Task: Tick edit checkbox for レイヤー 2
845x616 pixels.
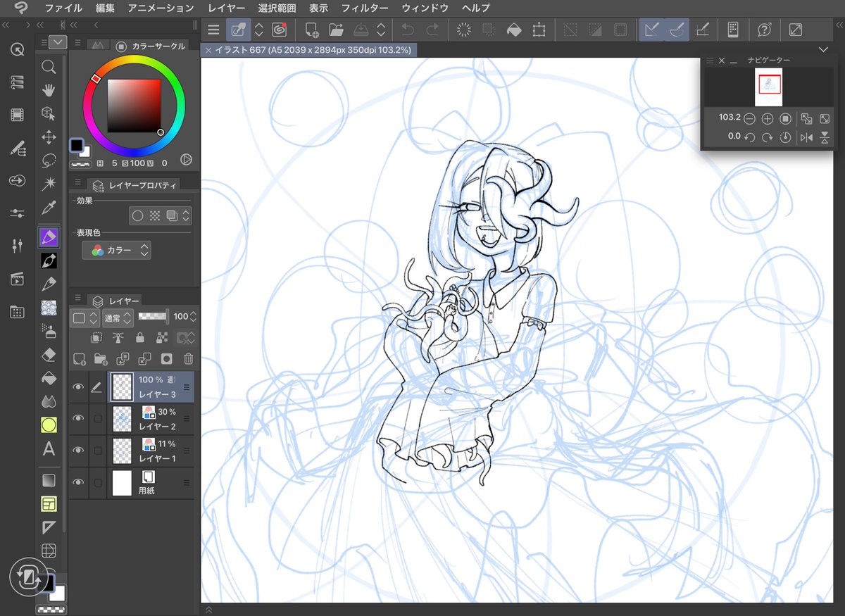Action: (98, 419)
